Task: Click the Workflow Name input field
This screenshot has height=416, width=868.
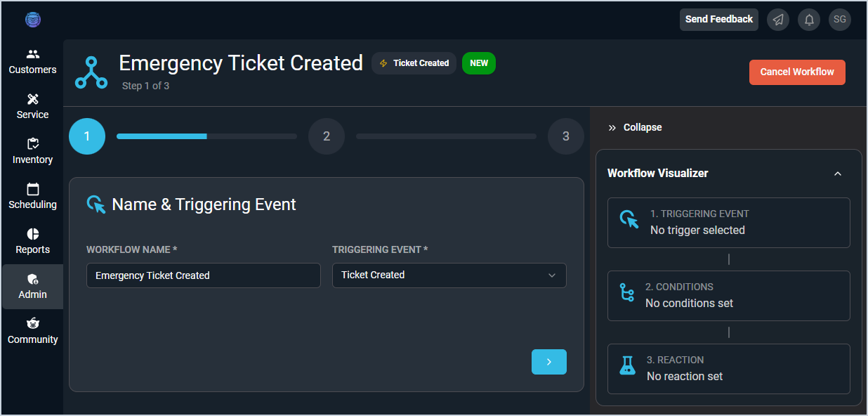Action: pyautogui.click(x=204, y=275)
